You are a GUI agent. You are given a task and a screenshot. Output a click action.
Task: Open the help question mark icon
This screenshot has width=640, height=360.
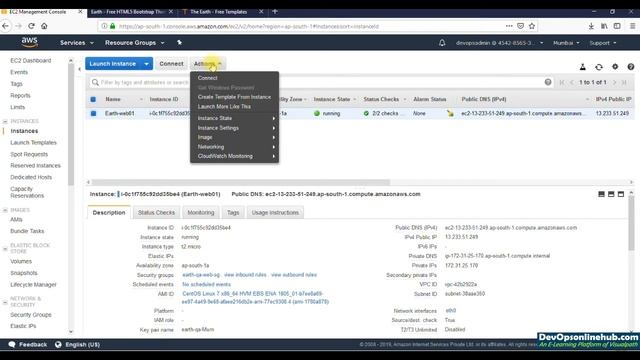(631, 67)
